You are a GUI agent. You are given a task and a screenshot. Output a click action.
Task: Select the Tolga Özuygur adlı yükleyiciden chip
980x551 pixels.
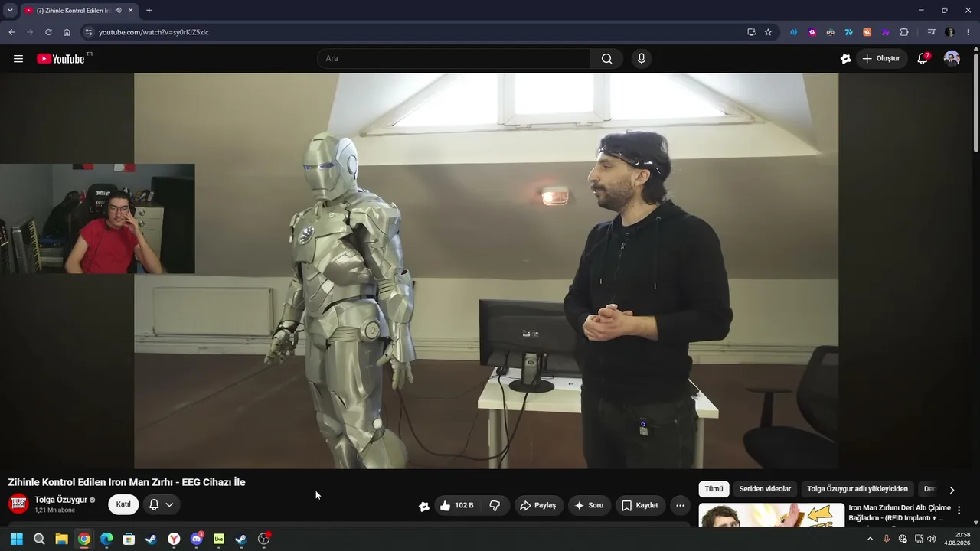pyautogui.click(x=857, y=489)
